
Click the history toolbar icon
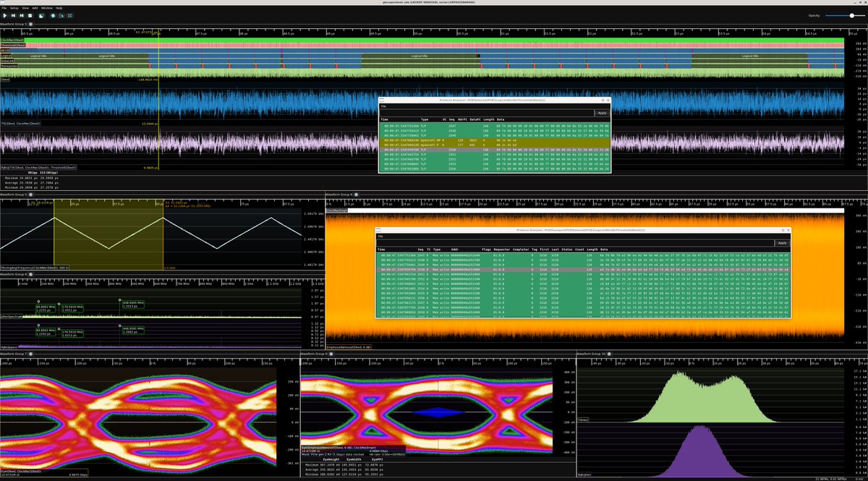(41, 16)
